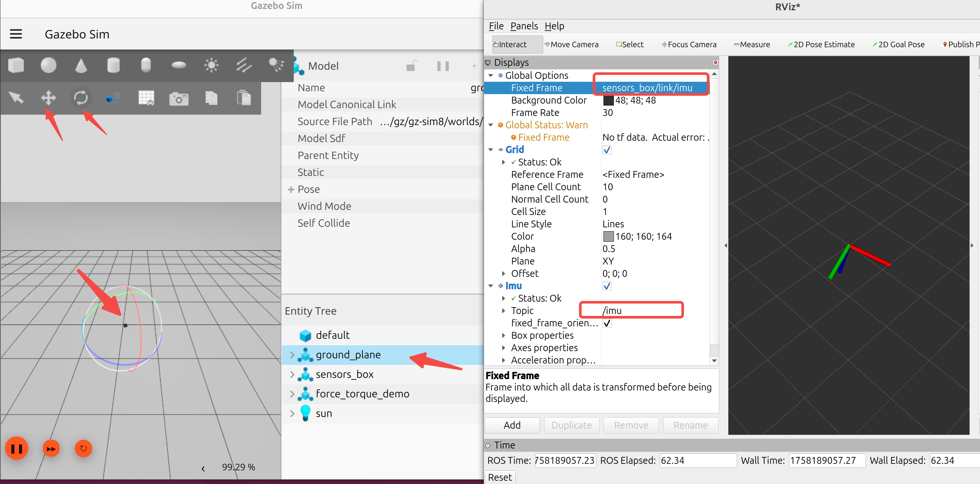Add a point light (sun icon)

[x=211, y=65]
